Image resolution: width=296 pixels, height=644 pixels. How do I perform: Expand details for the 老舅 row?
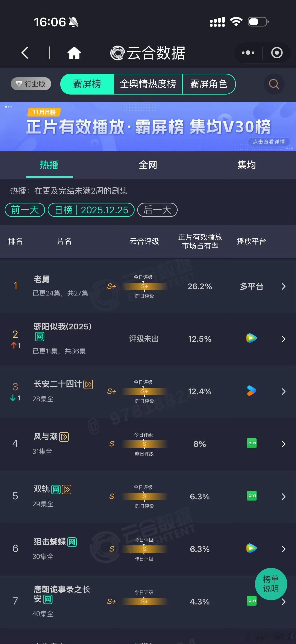pos(283,287)
